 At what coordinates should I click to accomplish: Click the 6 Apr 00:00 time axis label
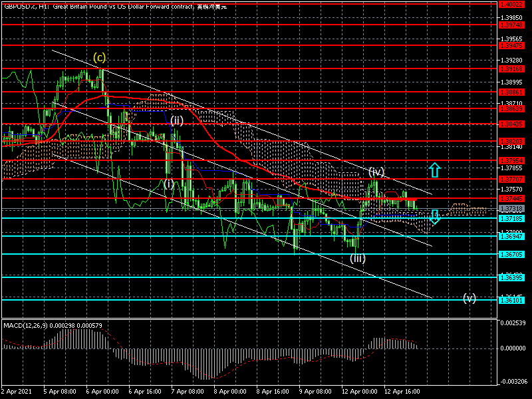pyautogui.click(x=102, y=392)
